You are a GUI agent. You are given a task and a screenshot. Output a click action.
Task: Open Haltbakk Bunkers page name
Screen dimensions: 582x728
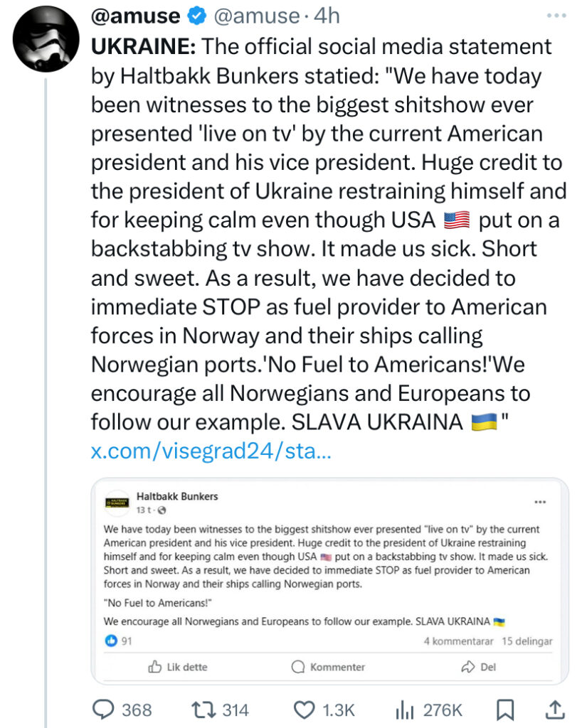click(x=177, y=496)
